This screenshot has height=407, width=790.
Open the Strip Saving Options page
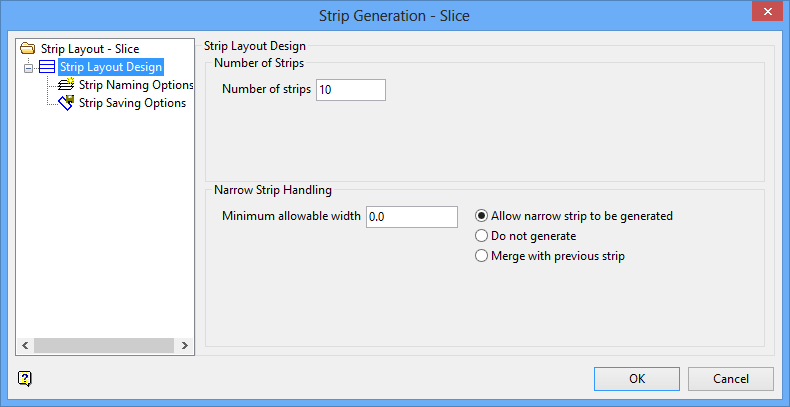click(132, 103)
